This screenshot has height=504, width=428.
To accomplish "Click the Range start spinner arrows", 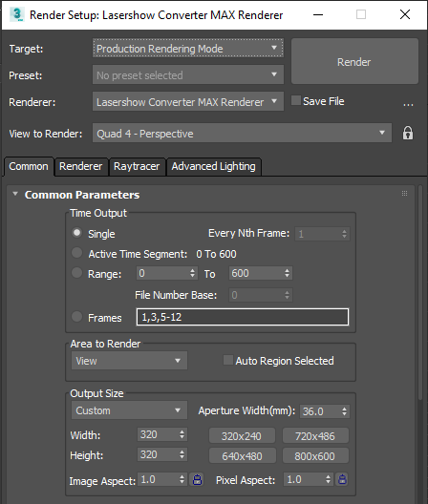I will click(x=192, y=273).
